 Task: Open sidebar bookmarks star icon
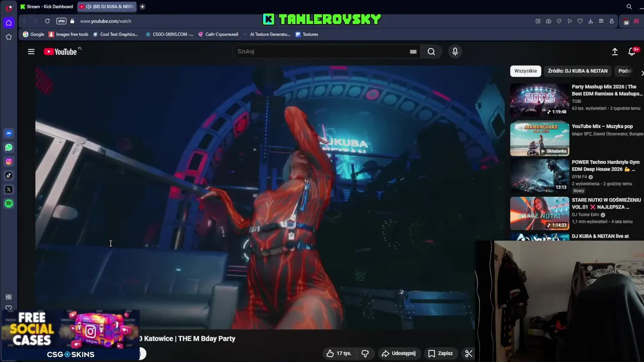pos(9,37)
